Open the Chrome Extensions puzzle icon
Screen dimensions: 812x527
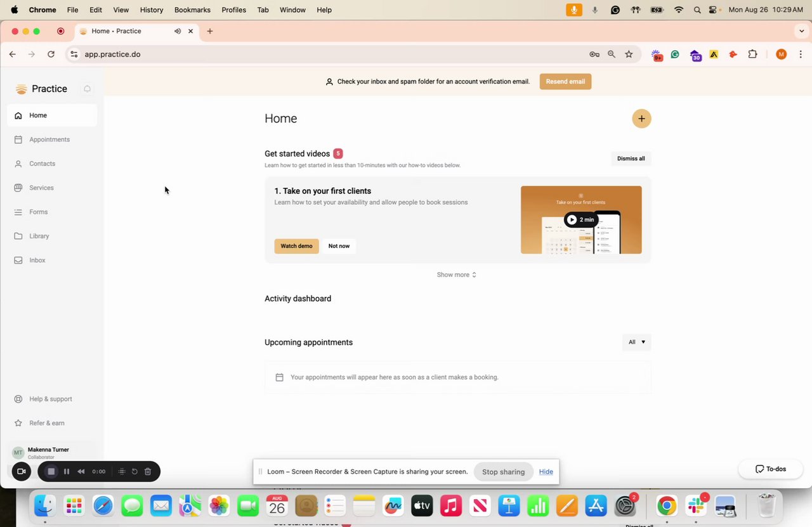[x=753, y=54]
